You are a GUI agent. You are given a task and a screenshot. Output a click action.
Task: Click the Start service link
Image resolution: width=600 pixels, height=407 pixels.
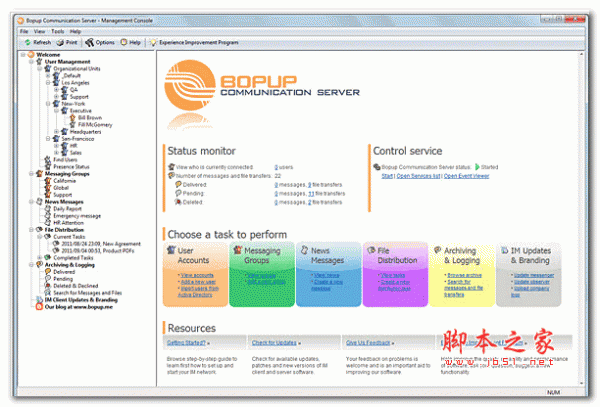click(387, 176)
